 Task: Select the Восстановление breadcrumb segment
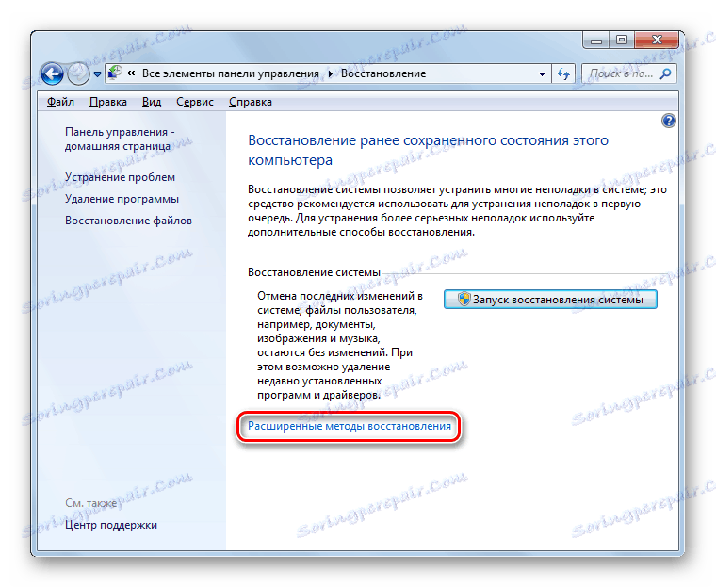[383, 73]
